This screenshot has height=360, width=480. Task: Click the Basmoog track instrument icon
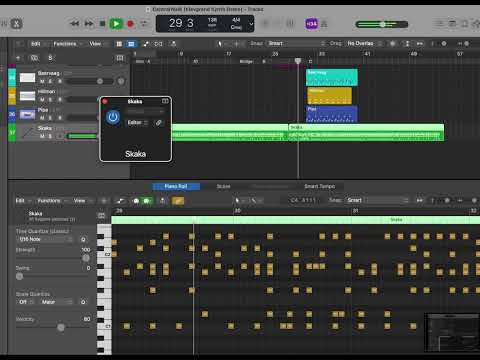(x=27, y=78)
